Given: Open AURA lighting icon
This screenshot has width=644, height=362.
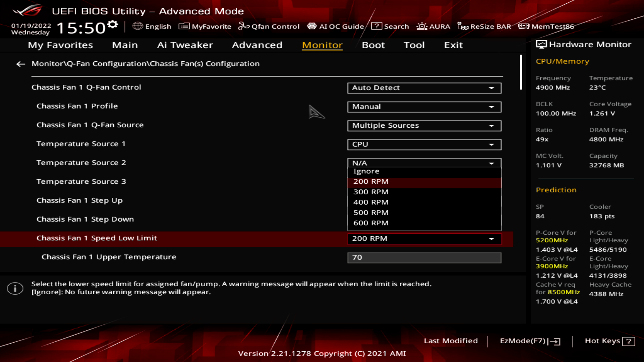Looking at the screenshot, I should tap(422, 26).
